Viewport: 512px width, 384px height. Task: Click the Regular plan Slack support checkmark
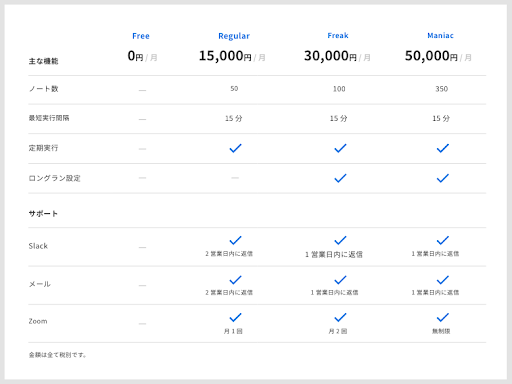point(235,240)
